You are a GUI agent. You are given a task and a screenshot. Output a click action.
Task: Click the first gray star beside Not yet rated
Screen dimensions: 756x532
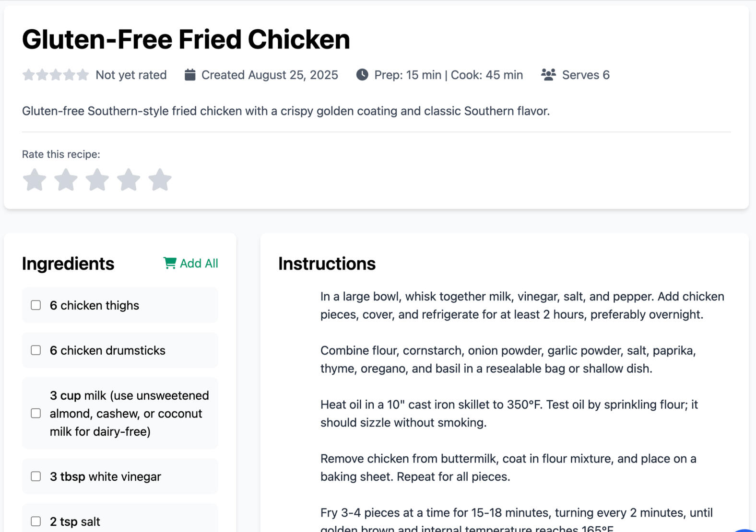click(29, 74)
